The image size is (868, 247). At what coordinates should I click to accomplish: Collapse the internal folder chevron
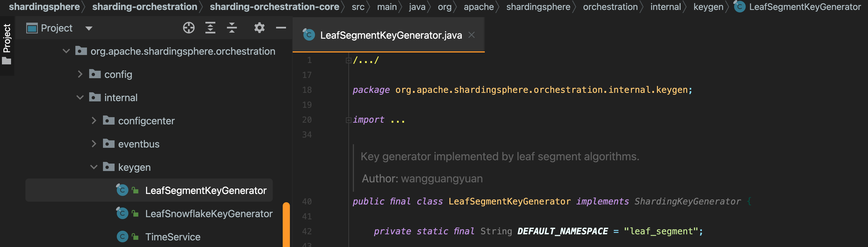(80, 98)
